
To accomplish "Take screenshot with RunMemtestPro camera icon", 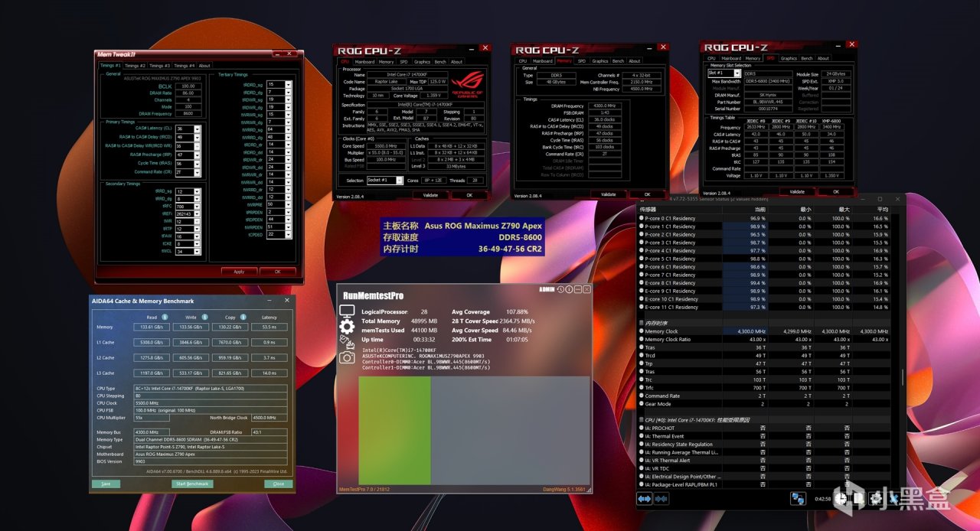I will (347, 357).
